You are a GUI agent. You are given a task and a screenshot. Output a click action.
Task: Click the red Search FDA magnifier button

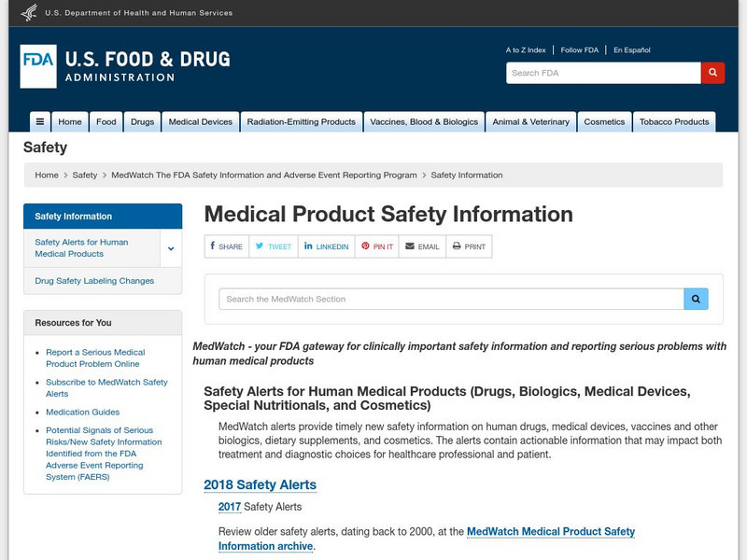(712, 72)
